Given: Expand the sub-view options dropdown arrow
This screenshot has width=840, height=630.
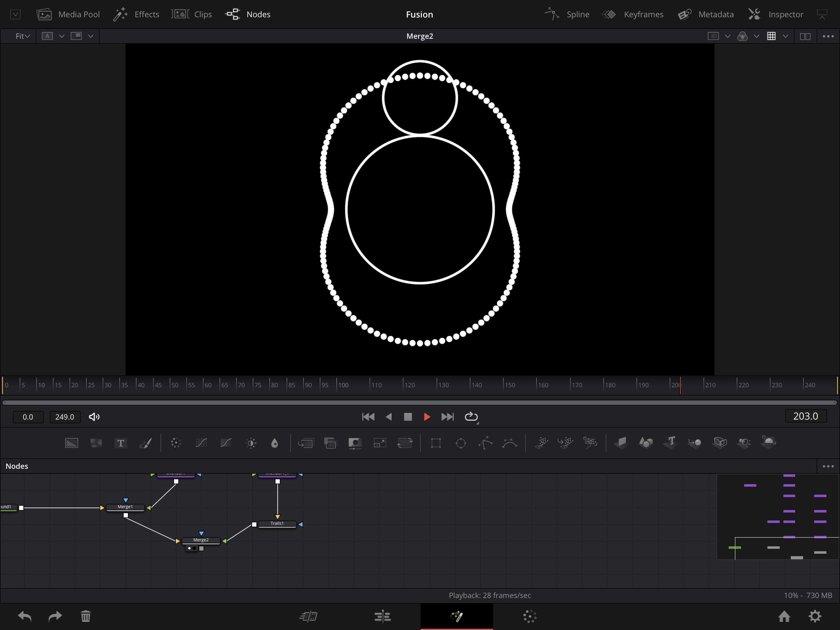Looking at the screenshot, I should 90,36.
